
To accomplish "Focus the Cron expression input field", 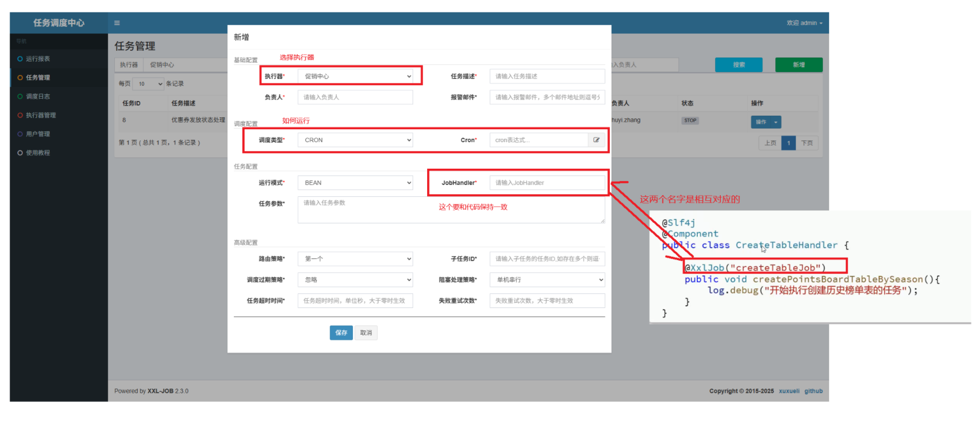I will pyautogui.click(x=539, y=140).
